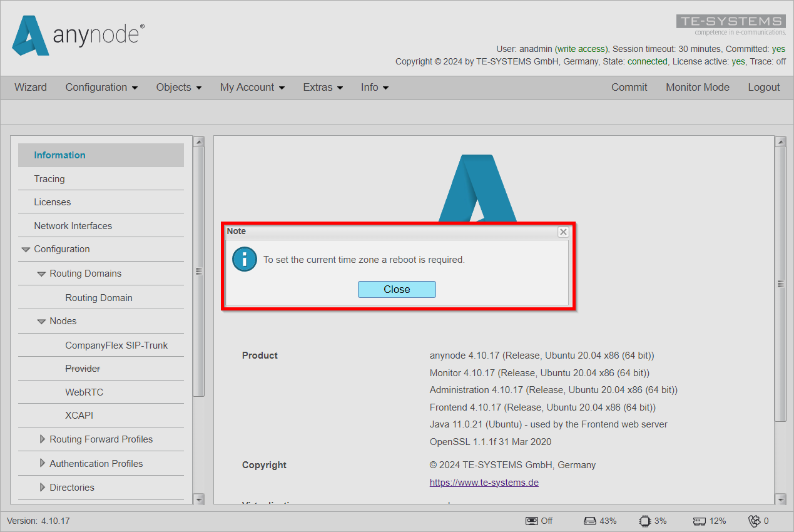Follow the te-systems.de link

click(x=484, y=482)
